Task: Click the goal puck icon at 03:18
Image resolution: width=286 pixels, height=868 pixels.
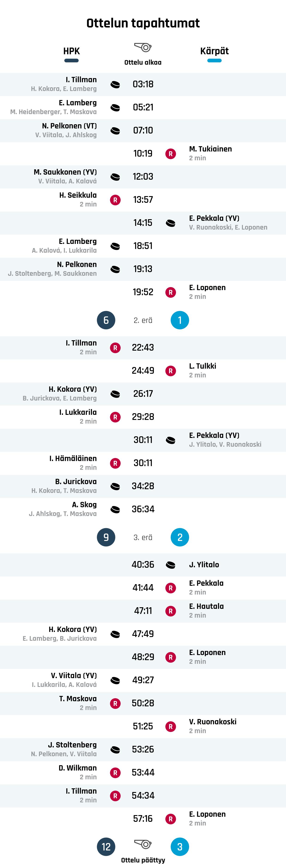Action: coord(115,84)
